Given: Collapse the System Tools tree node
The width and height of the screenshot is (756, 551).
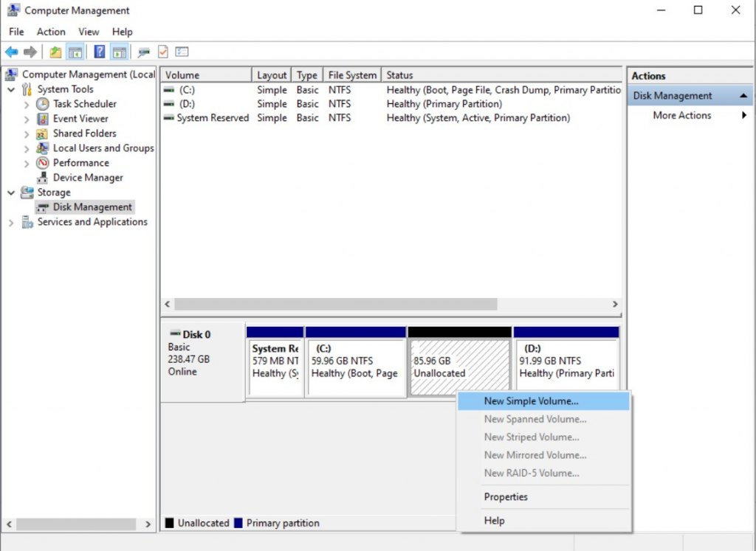Looking at the screenshot, I should [10, 89].
